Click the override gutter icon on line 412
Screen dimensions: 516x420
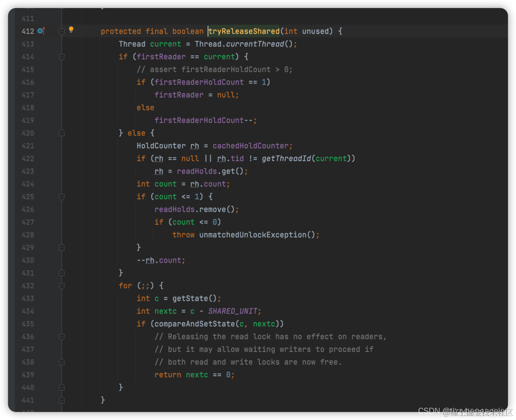click(x=41, y=31)
